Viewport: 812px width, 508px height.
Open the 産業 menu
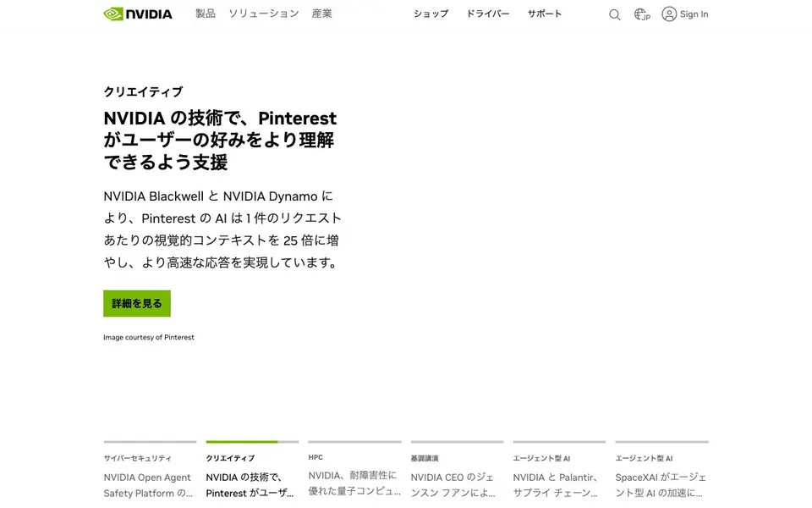tap(321, 14)
